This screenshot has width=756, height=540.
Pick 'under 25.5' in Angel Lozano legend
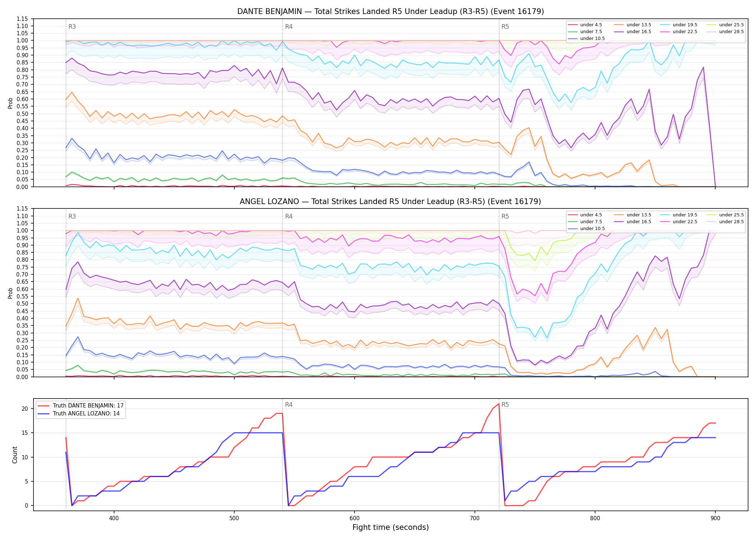pyautogui.click(x=725, y=215)
